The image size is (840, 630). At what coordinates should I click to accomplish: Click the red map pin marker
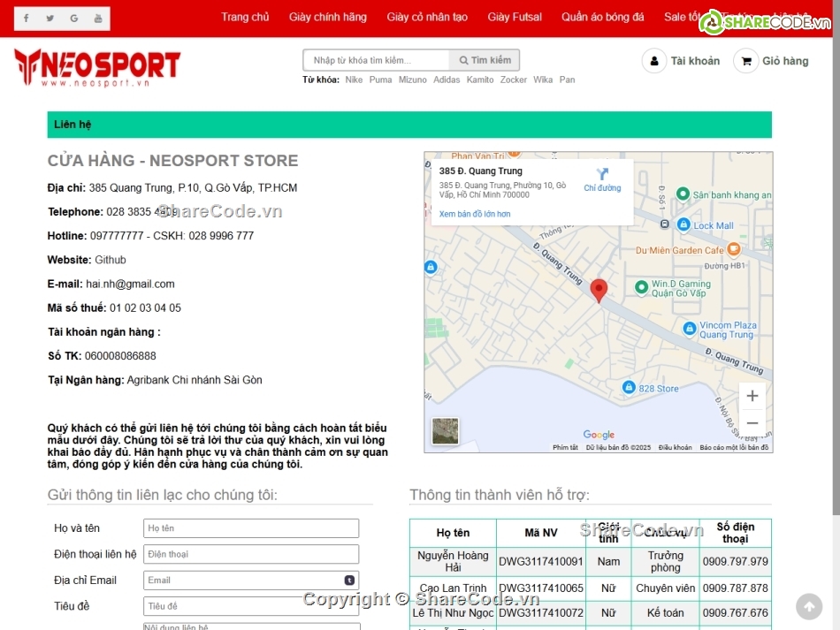point(599,291)
